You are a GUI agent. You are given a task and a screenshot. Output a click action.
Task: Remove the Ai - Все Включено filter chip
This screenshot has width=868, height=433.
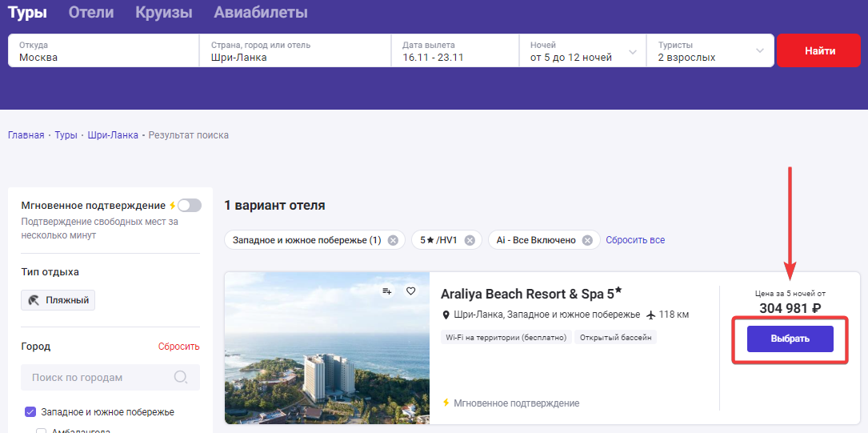tap(587, 240)
